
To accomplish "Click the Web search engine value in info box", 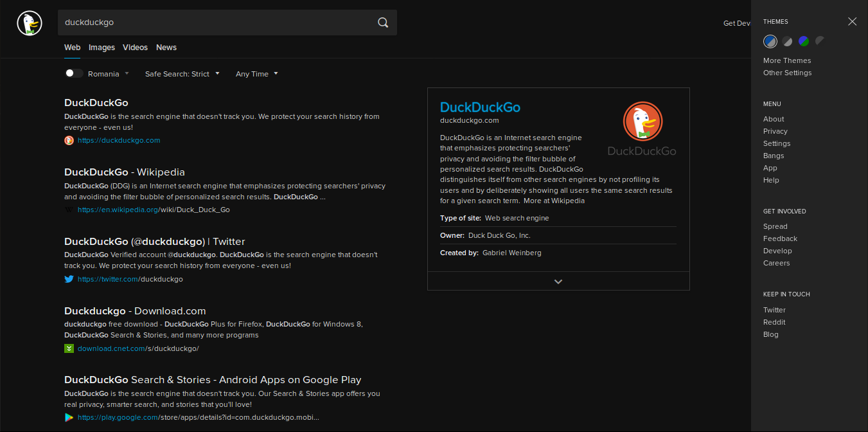I will click(517, 218).
